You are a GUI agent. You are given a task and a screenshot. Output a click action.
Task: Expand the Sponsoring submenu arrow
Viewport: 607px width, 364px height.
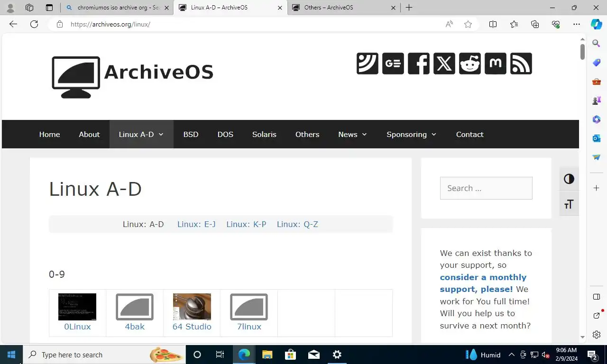point(433,135)
